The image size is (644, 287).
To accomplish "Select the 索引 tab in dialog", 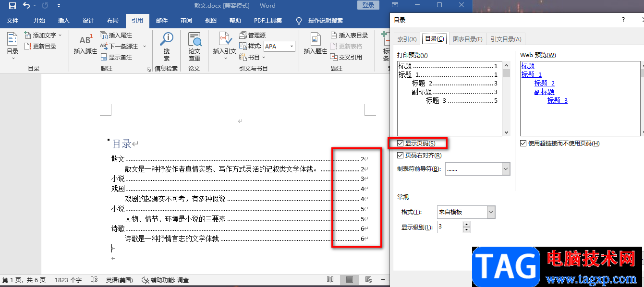I will (407, 39).
